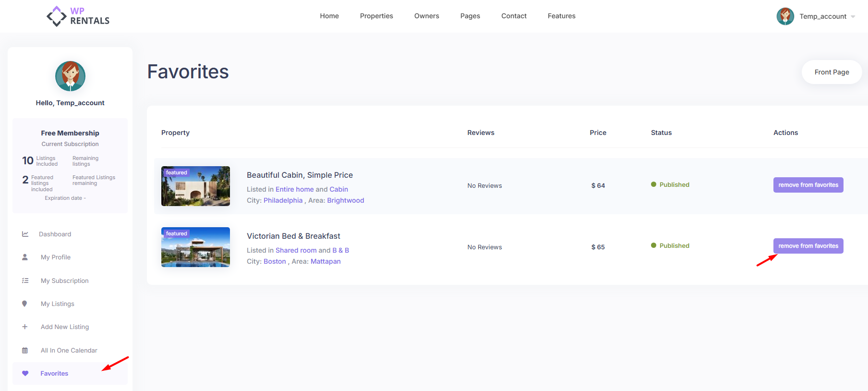Open the Shared room category link
This screenshot has height=391, width=868.
pos(296,250)
